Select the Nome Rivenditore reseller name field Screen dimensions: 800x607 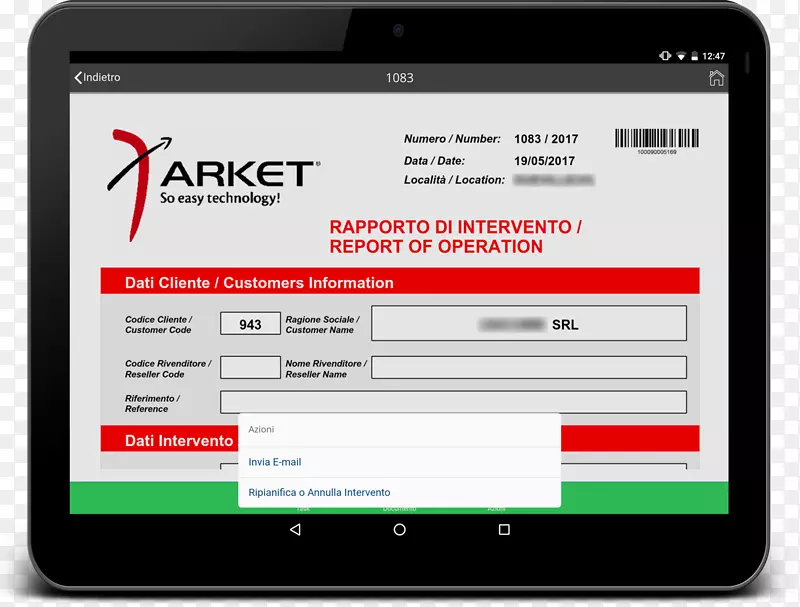(528, 368)
